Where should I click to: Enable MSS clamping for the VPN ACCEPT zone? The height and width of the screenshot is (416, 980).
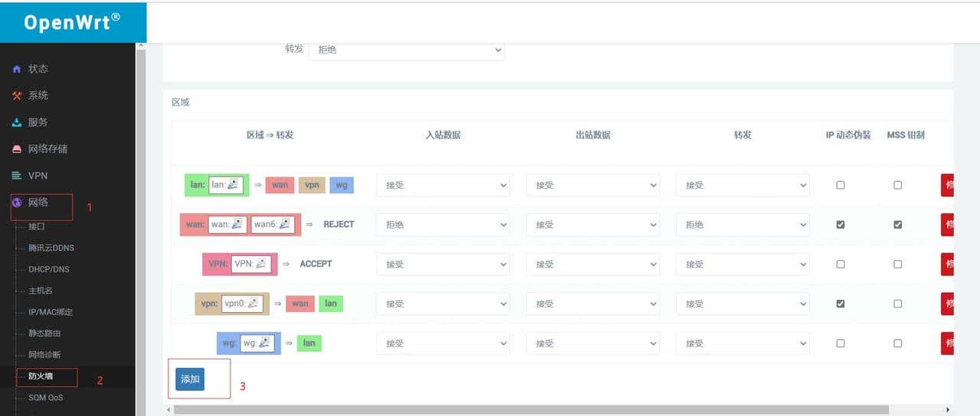coord(898,265)
